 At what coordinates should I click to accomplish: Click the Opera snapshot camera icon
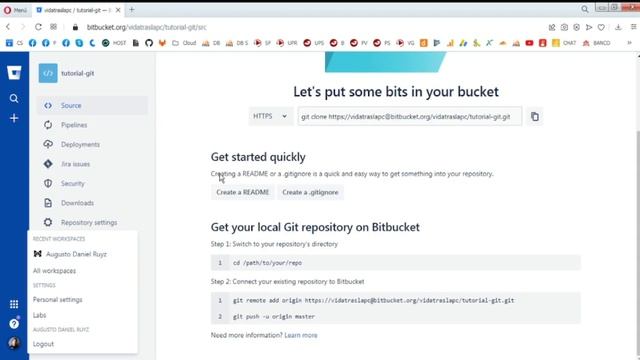coord(564,27)
